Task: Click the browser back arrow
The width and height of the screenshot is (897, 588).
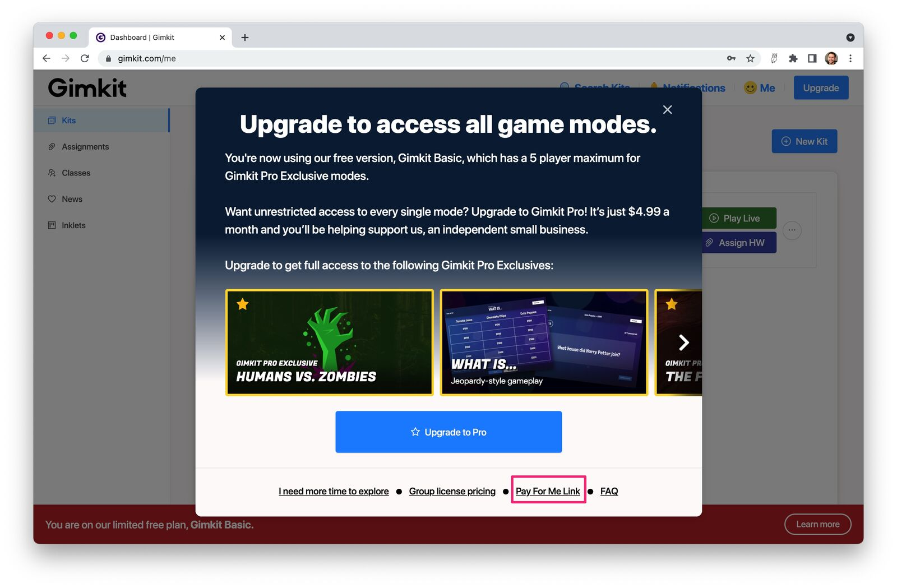Action: point(47,58)
